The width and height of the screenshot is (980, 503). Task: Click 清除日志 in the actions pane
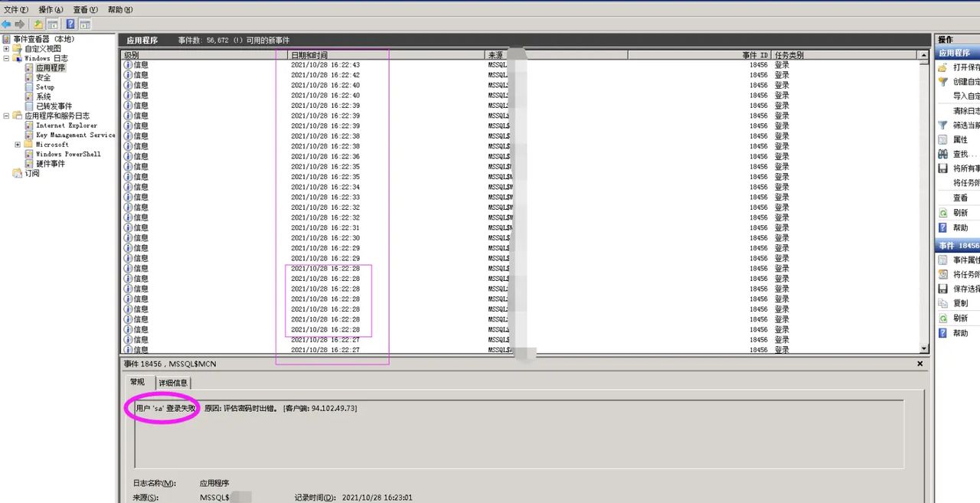pyautogui.click(x=965, y=111)
